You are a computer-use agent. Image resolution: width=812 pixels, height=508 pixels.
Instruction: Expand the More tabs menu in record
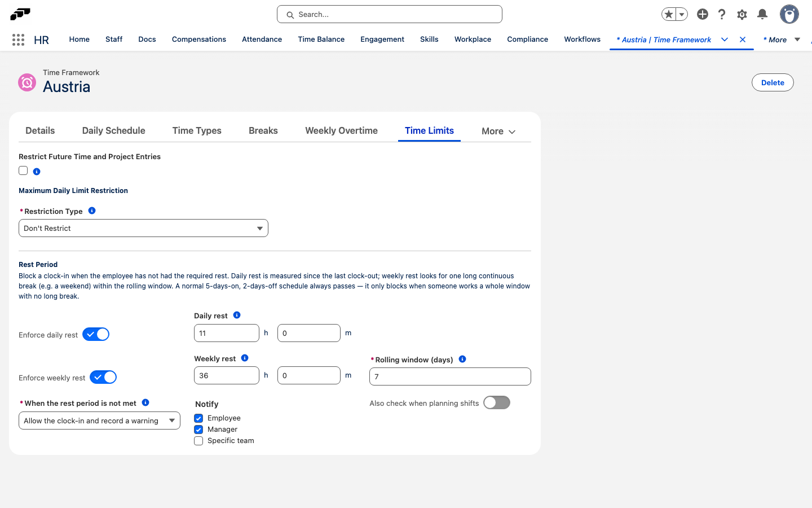click(x=498, y=132)
